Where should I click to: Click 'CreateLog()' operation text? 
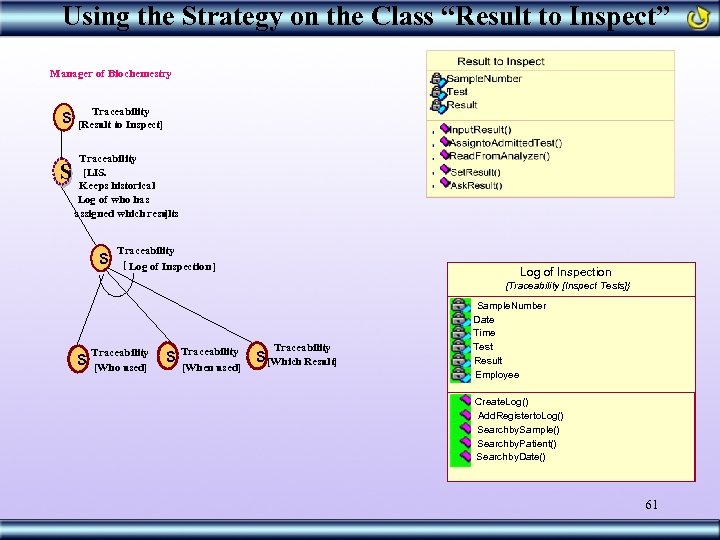pos(501,402)
